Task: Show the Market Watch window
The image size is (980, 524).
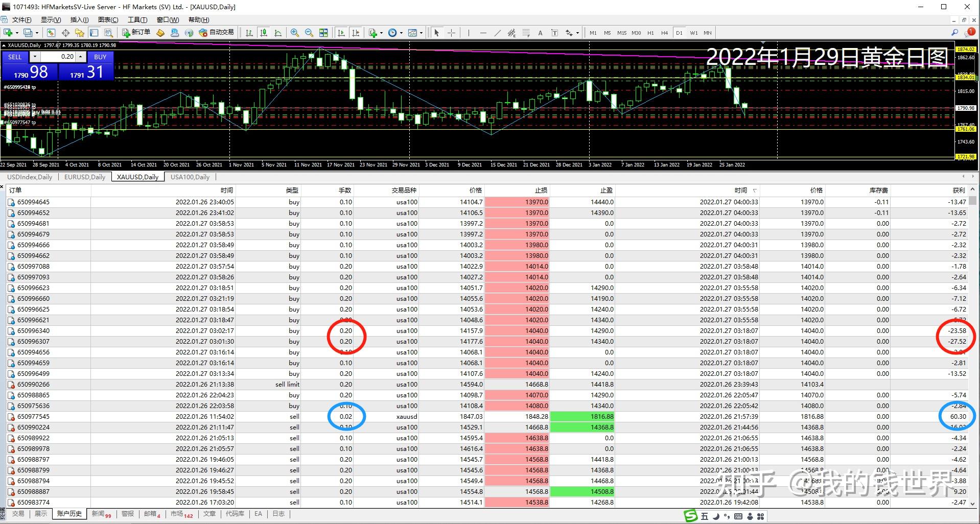Action: (x=51, y=33)
